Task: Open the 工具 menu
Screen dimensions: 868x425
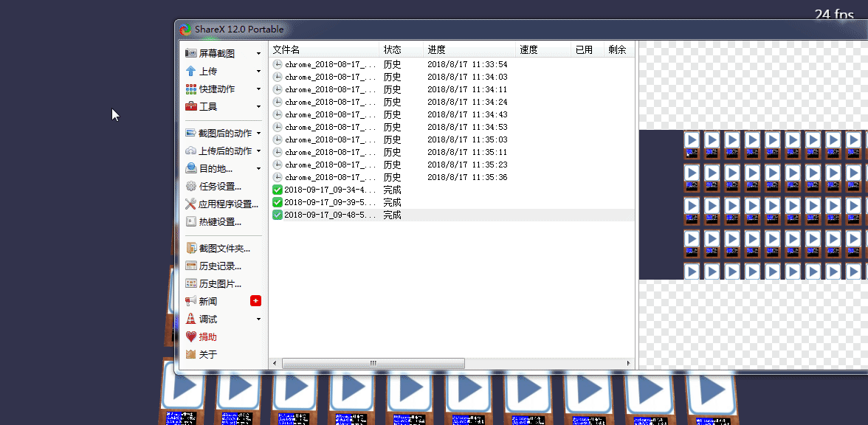Action: click(223, 107)
